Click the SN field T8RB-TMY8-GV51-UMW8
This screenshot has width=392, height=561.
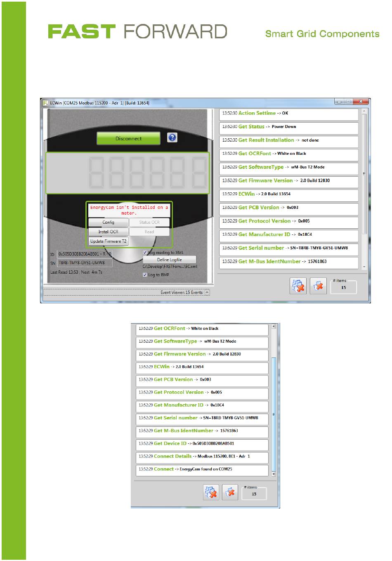85,263
